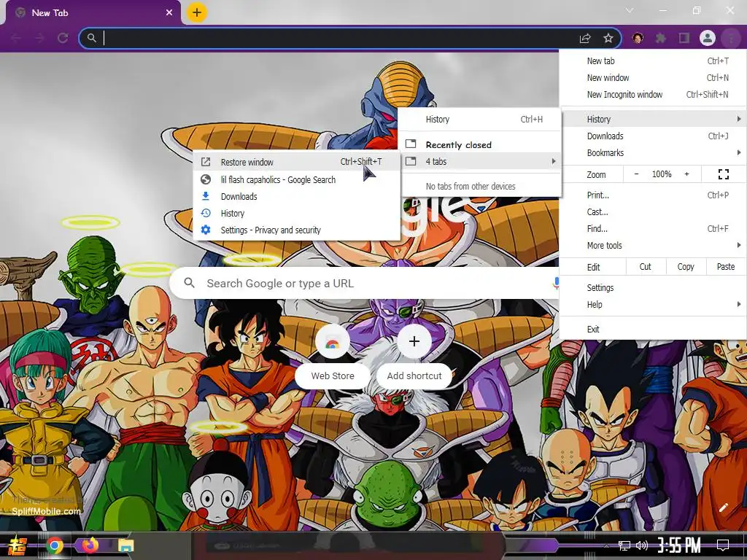Click Paste in the Edit row
Screen dimensions: 747x560
(x=726, y=267)
